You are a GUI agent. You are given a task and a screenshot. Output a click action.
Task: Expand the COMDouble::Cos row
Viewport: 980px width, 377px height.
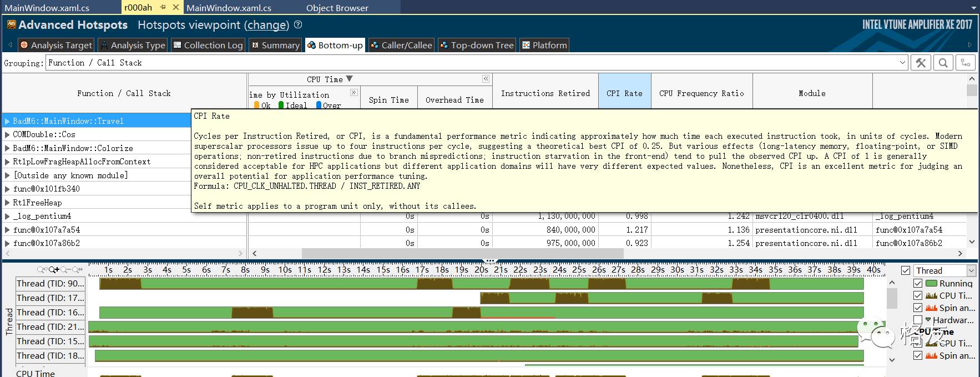pyautogui.click(x=7, y=134)
